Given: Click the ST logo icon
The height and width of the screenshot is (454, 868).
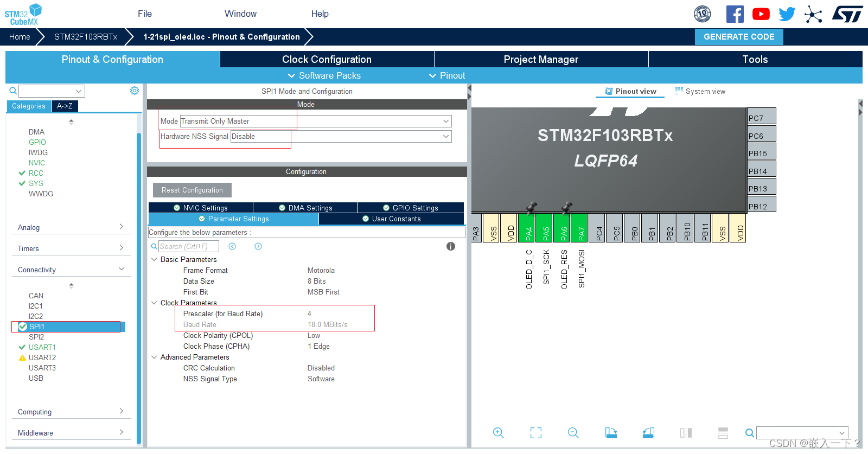Looking at the screenshot, I should (x=847, y=14).
